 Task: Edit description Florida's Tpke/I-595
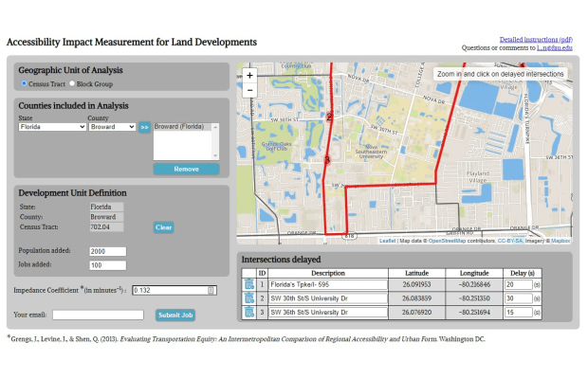point(328,284)
